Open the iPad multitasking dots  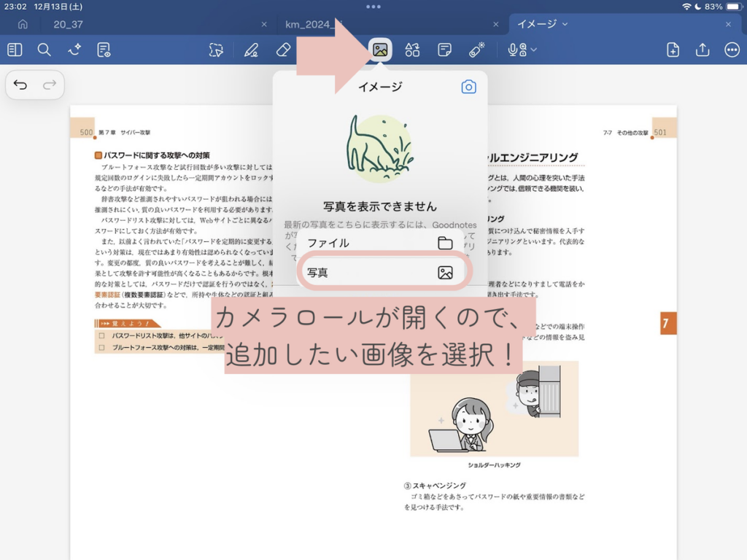(x=373, y=7)
